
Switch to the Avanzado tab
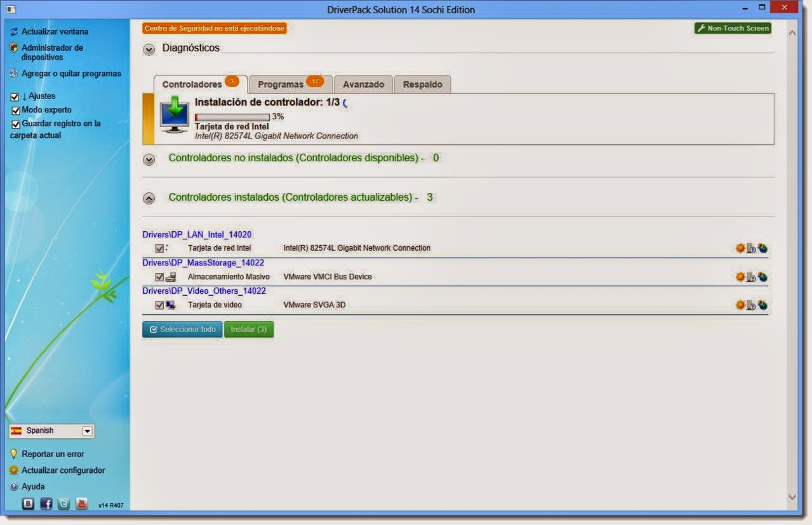364,84
